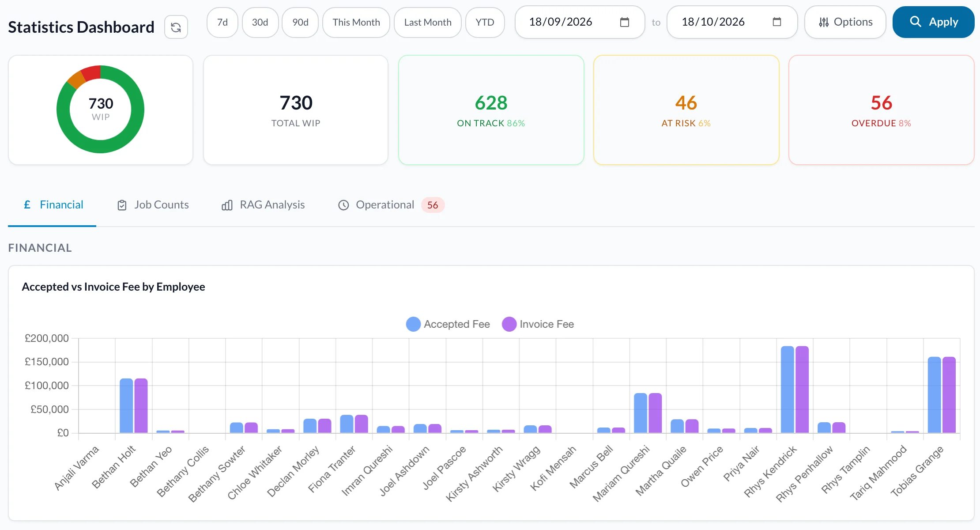
Task: Click the Operational 56 overdue badge
Action: 433,205
